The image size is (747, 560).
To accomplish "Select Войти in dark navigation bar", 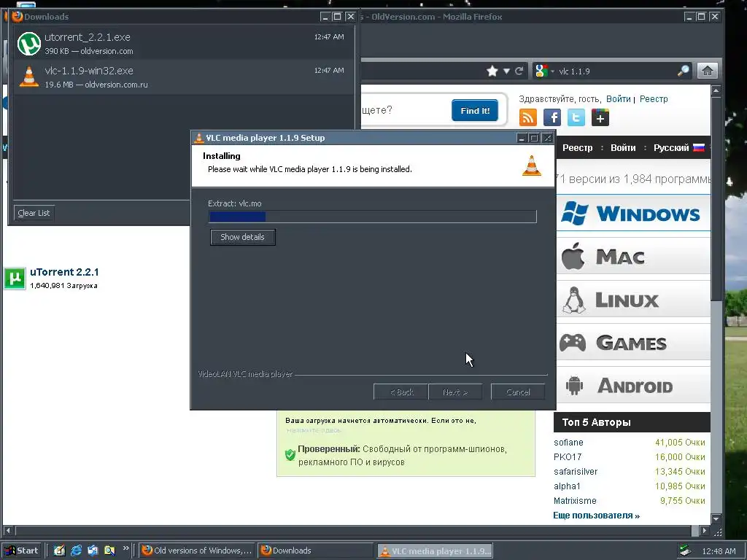I will [x=623, y=147].
